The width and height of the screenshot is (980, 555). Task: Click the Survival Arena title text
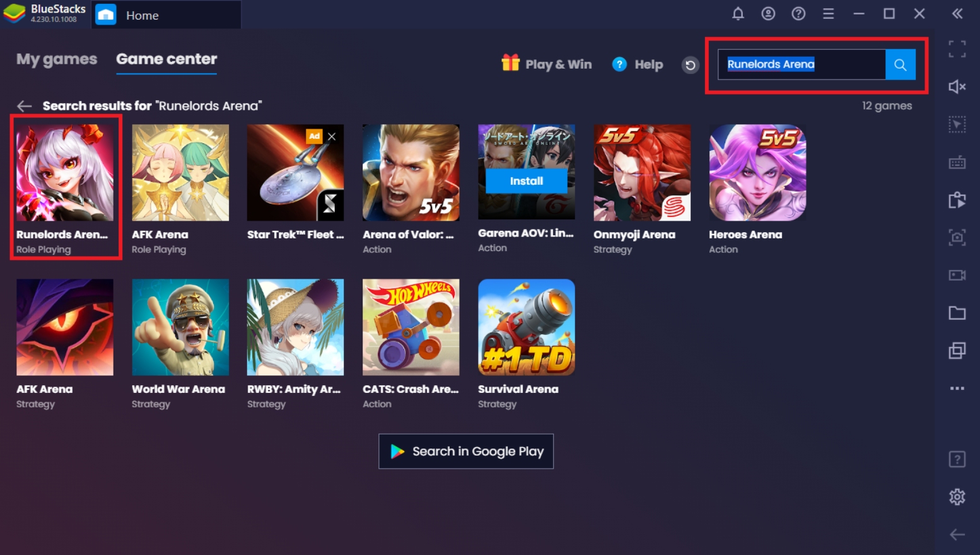(518, 389)
